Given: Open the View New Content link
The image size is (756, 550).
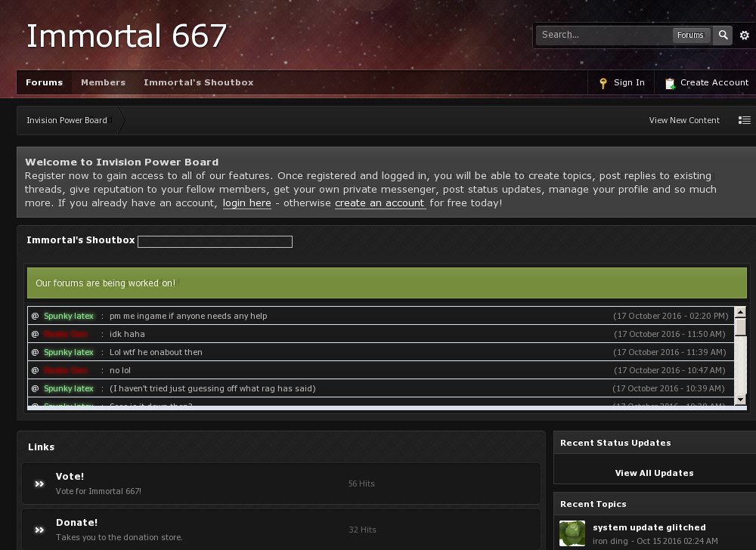Looking at the screenshot, I should [684, 120].
